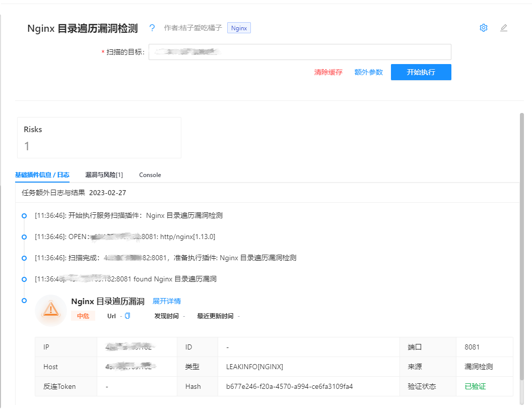Click the LEAKINFO[NGINX] type cell
Image resolution: width=532 pixels, height=409 pixels.
(x=309, y=367)
